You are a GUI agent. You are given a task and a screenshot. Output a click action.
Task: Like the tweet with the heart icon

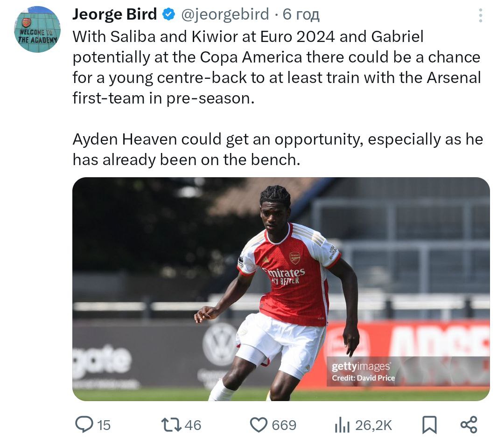click(x=258, y=424)
